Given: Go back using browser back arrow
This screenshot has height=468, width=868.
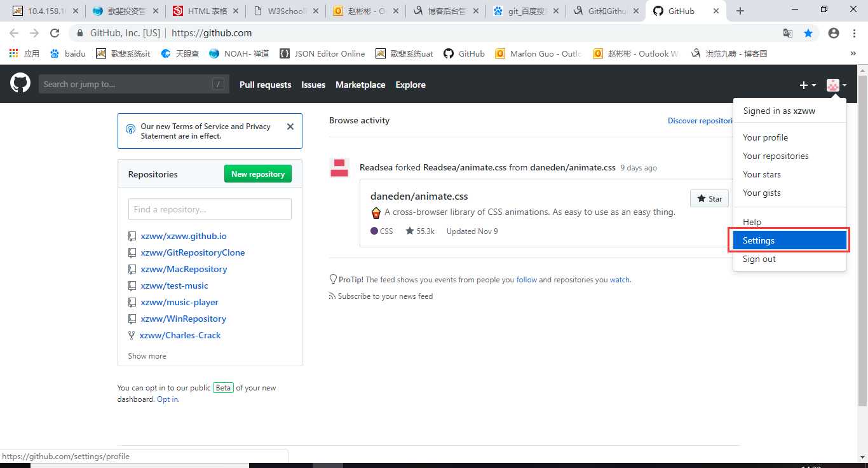Looking at the screenshot, I should click(14, 33).
